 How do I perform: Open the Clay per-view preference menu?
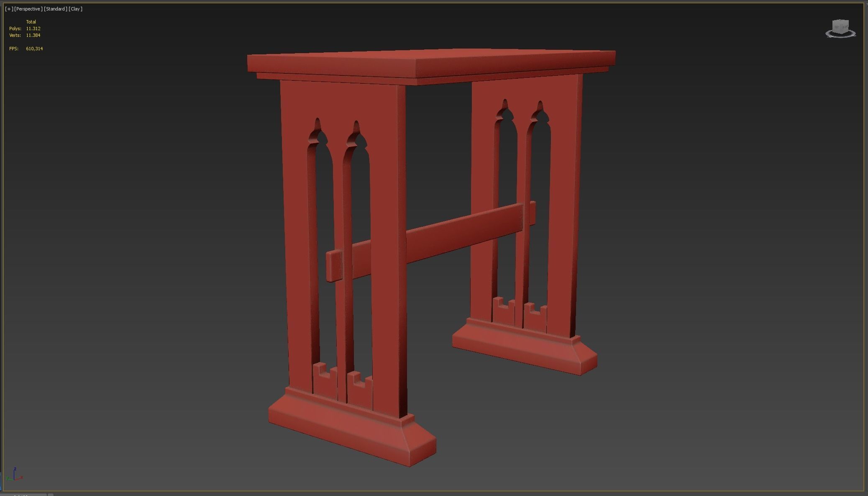tap(76, 9)
